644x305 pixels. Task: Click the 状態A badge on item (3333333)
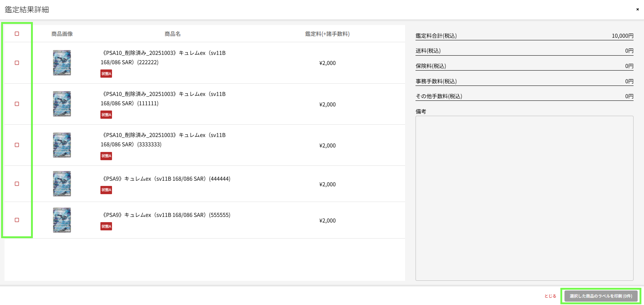click(x=106, y=156)
